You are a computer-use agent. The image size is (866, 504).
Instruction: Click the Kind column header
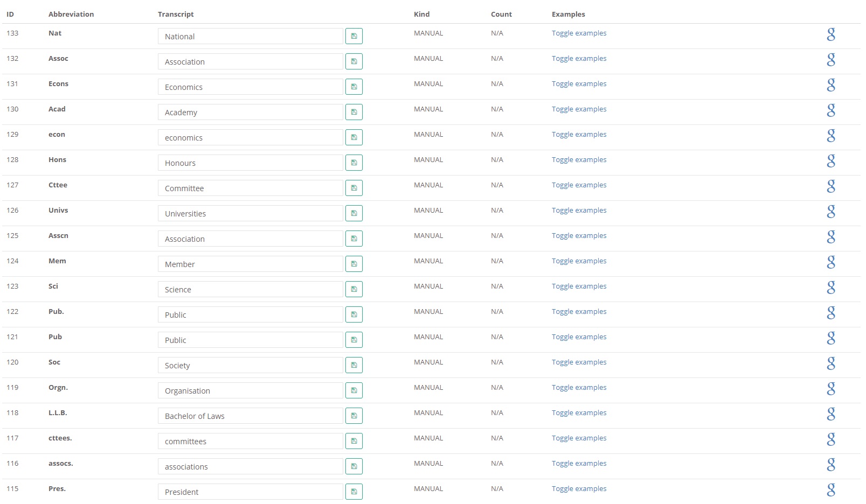421,15
